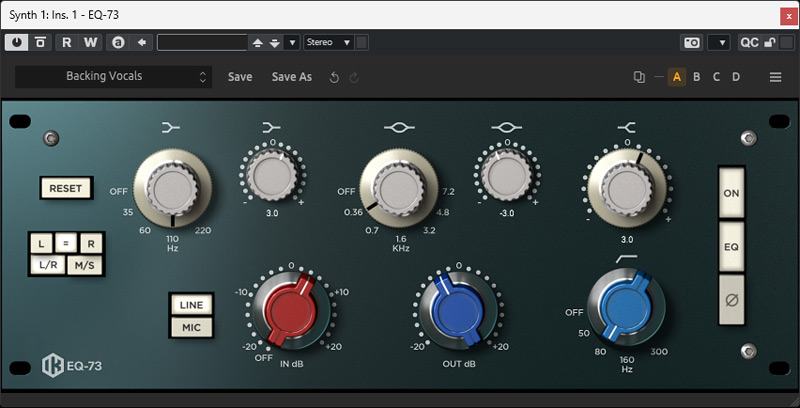Open the Stereo channel configuration dropdown
Viewport: 800px width, 408px height.
pos(329,42)
